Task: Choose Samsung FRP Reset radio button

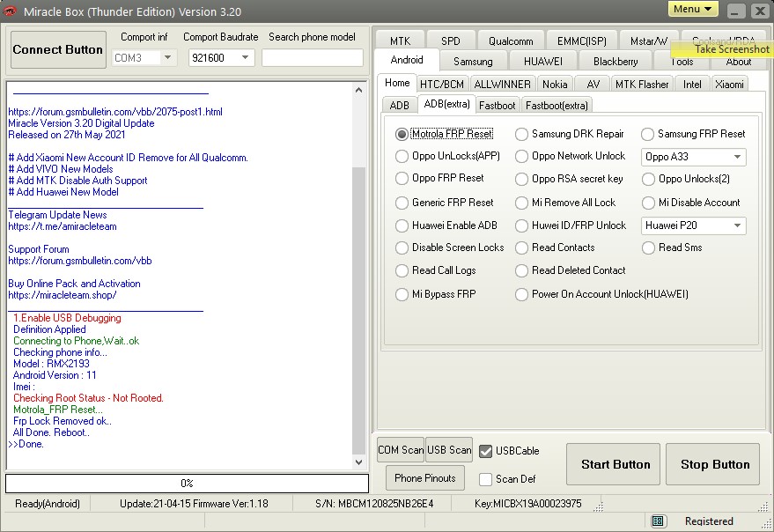Action: click(647, 134)
